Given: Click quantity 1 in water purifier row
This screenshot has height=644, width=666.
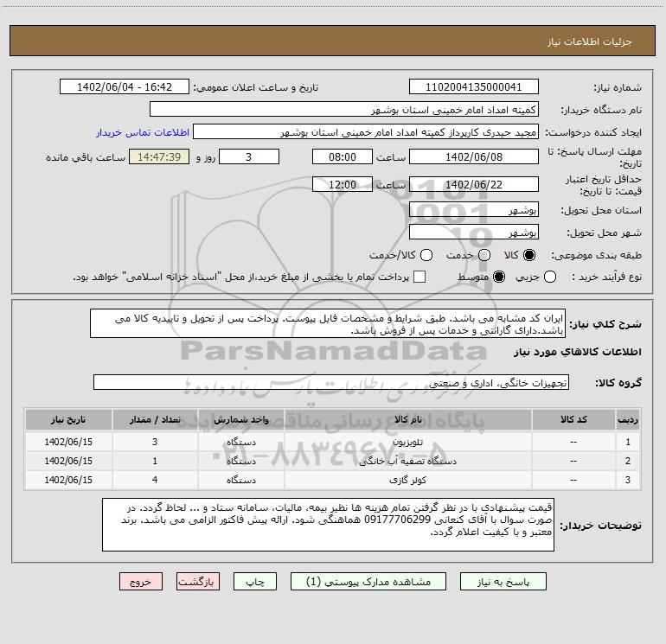Looking at the screenshot, I should click(x=155, y=461).
